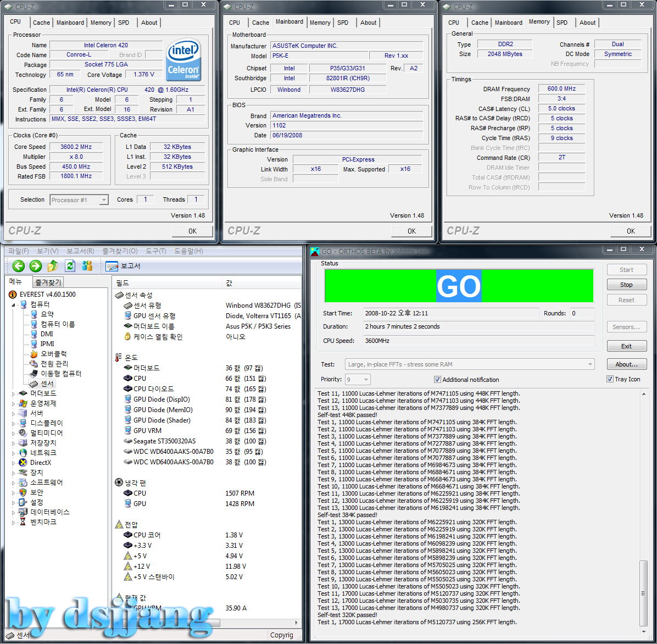This screenshot has height=644, width=657.
Task: Click the 데이터베이스 icon in tree
Action: 24,512
